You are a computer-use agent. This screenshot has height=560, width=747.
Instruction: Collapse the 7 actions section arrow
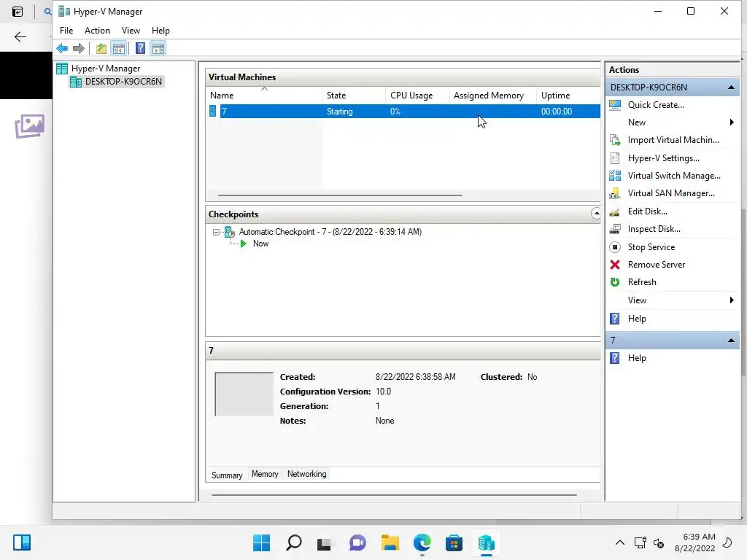coord(731,341)
